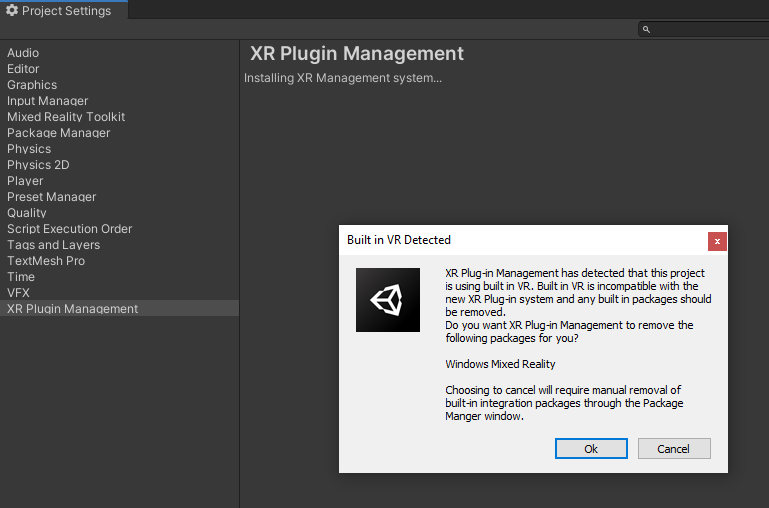
Task: Click the 'Windows Mixed Reality' package text
Action: (x=500, y=364)
